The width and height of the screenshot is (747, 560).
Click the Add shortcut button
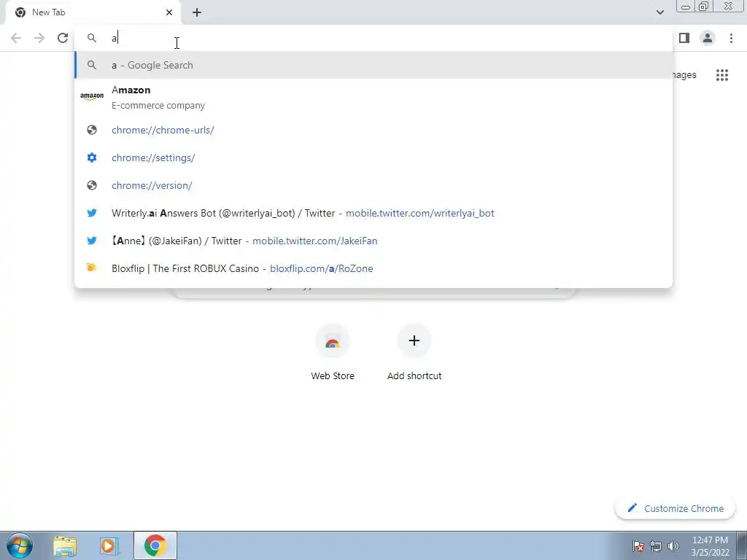pyautogui.click(x=414, y=352)
